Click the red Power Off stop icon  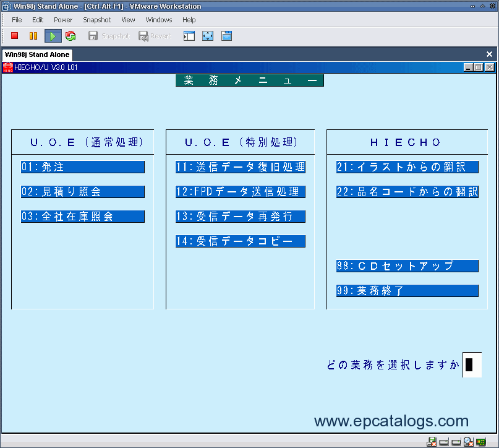[x=15, y=36]
